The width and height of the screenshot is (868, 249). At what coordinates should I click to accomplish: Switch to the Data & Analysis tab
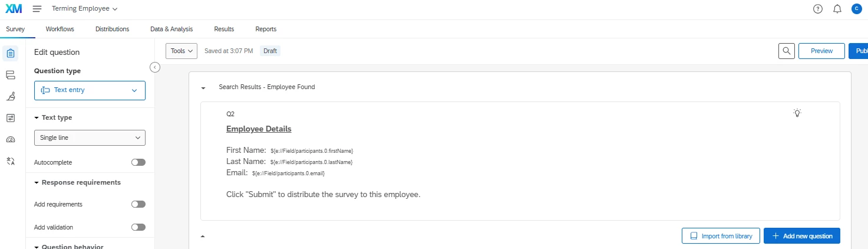tap(171, 29)
